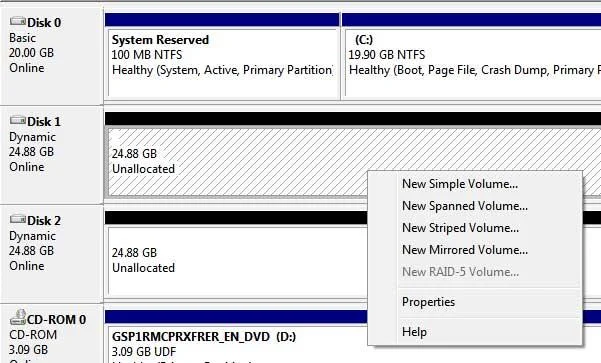Click '3.09 GB' under CD-ROM 0
The image size is (601, 363).
pos(28,350)
